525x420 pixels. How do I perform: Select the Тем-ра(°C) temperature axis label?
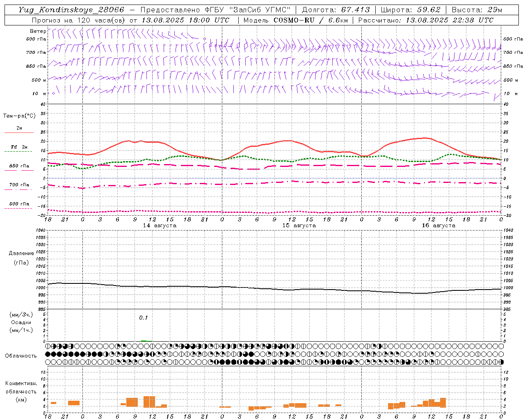coord(19,116)
